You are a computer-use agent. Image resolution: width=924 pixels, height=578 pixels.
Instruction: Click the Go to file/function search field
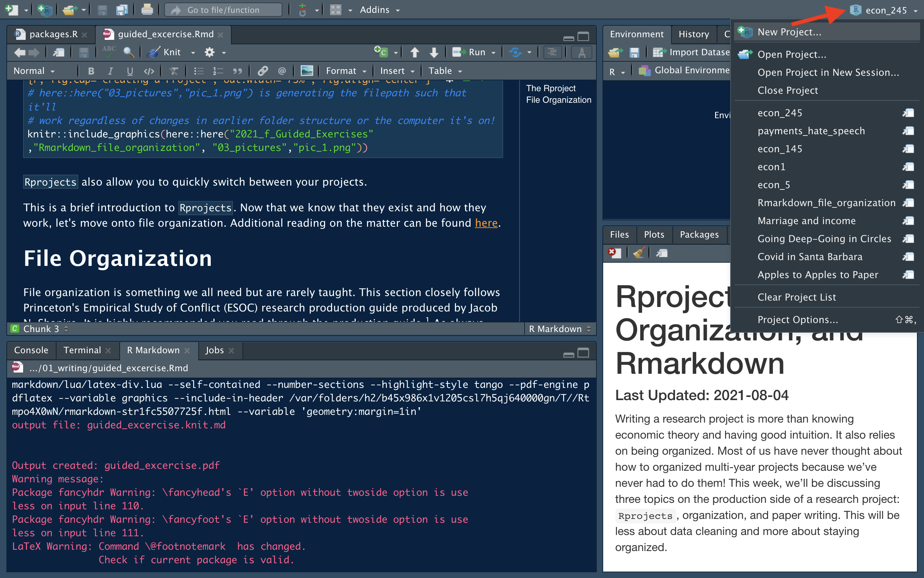click(x=223, y=10)
